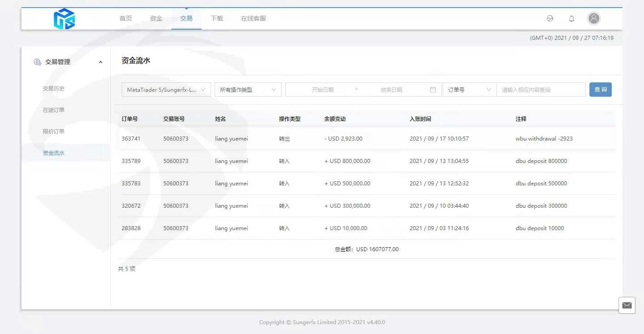Click the 余额变动 column header
The height and width of the screenshot is (334, 644).
point(335,119)
